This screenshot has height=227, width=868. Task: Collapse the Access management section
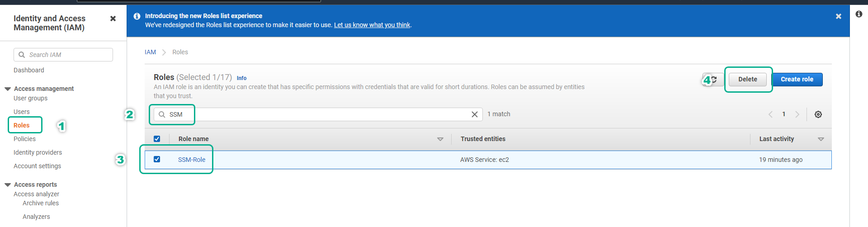pos(8,89)
